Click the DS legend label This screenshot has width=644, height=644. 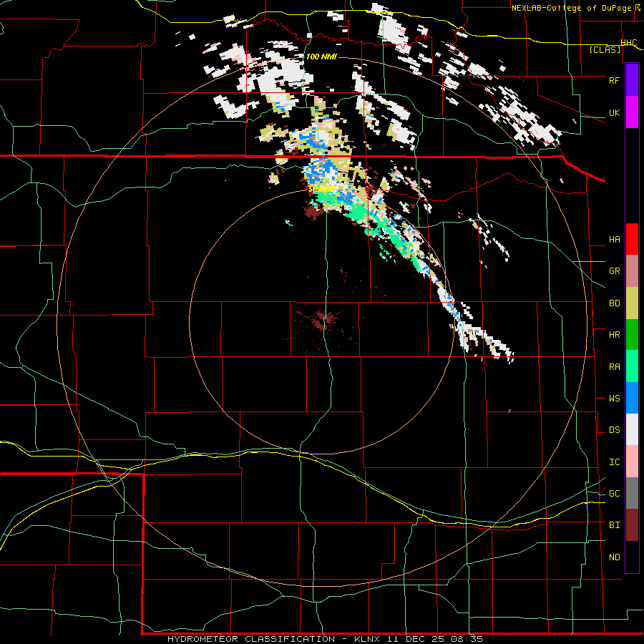(614, 429)
